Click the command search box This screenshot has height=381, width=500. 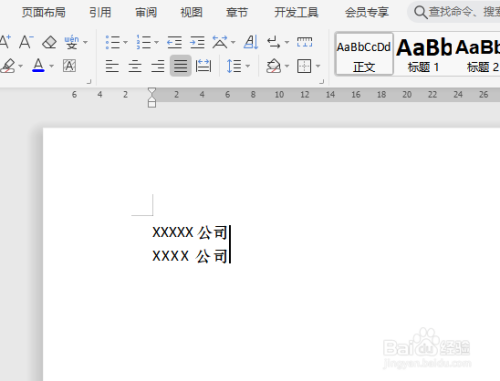(x=454, y=12)
